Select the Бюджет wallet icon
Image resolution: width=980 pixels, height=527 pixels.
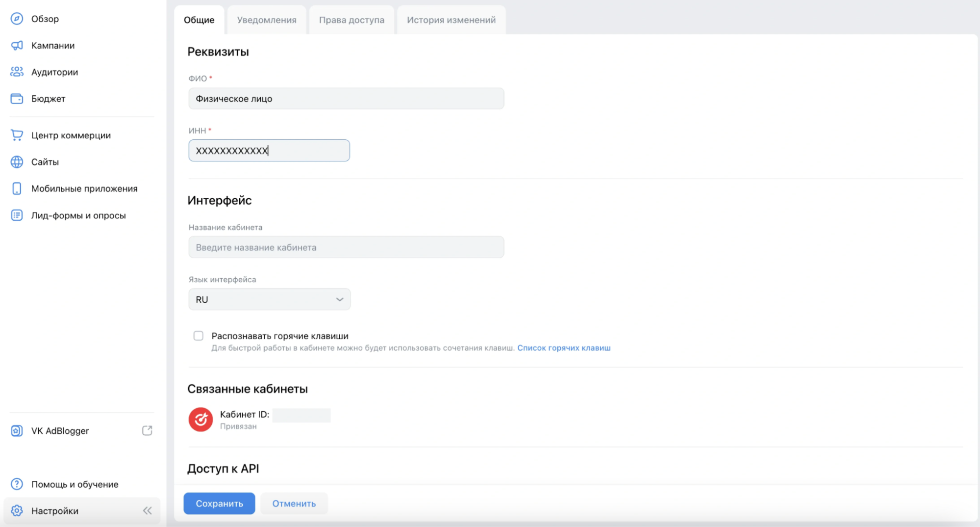coord(17,99)
